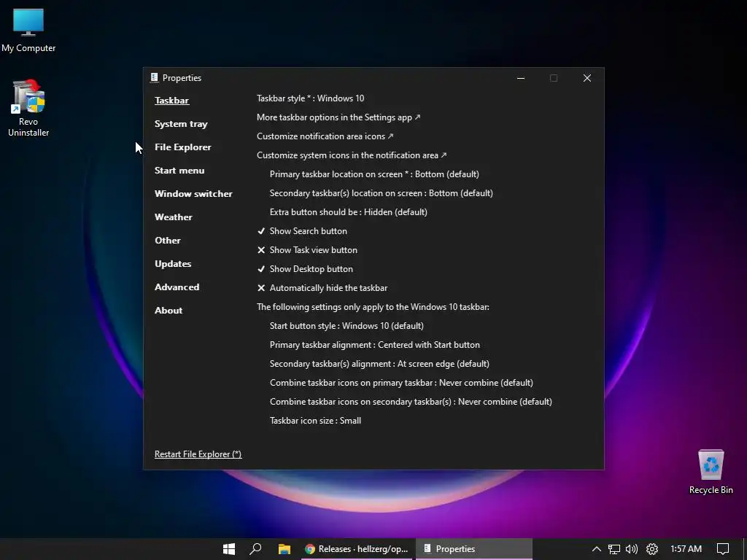Open More taskbar options in Settings app
747x560 pixels.
pyautogui.click(x=338, y=117)
